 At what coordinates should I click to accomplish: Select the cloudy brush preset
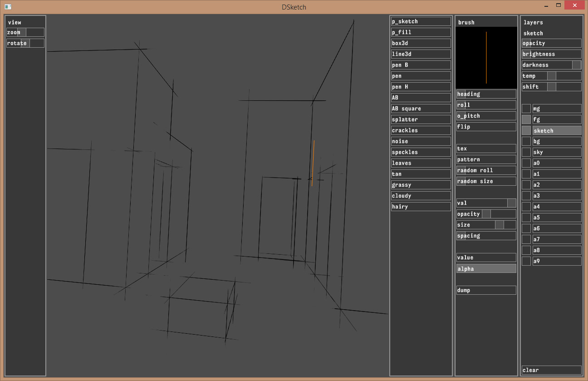[421, 196]
